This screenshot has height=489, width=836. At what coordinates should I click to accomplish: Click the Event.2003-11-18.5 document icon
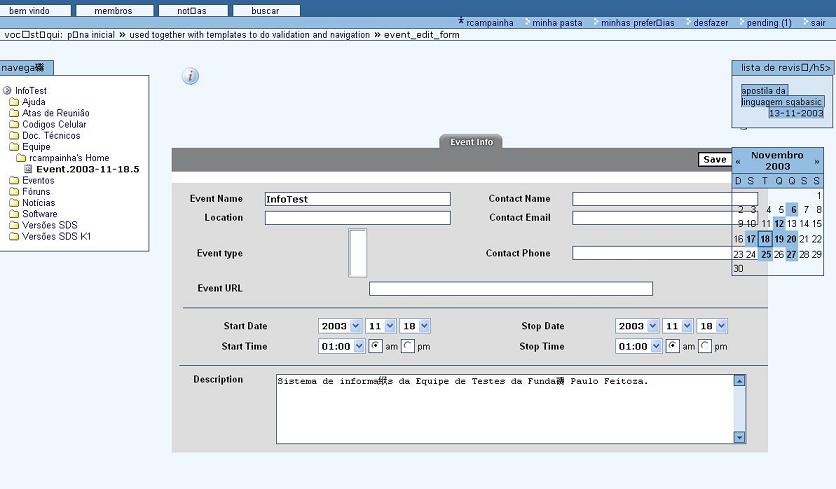pos(29,169)
